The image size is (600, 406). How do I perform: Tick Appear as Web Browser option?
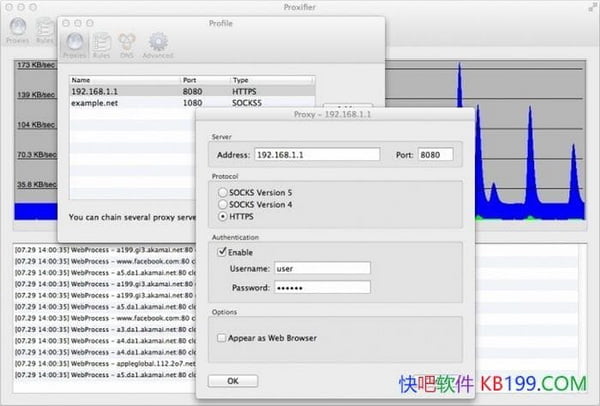[222, 338]
